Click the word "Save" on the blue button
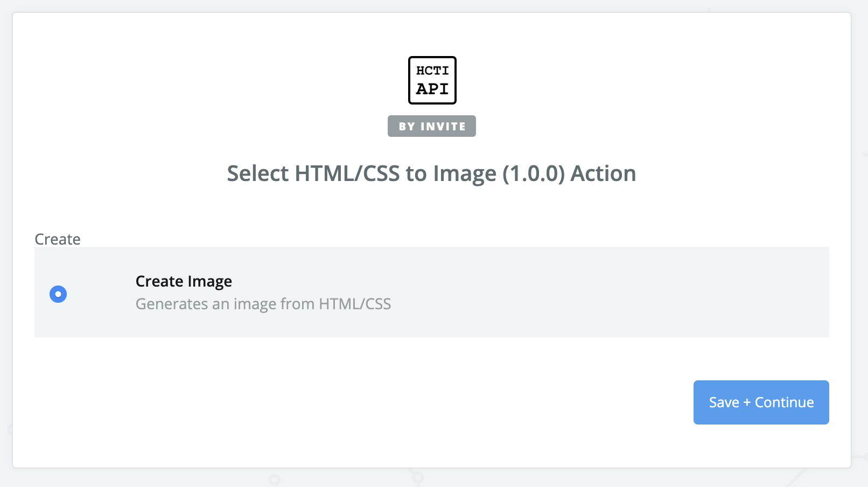The width and height of the screenshot is (868, 487). [x=724, y=402]
